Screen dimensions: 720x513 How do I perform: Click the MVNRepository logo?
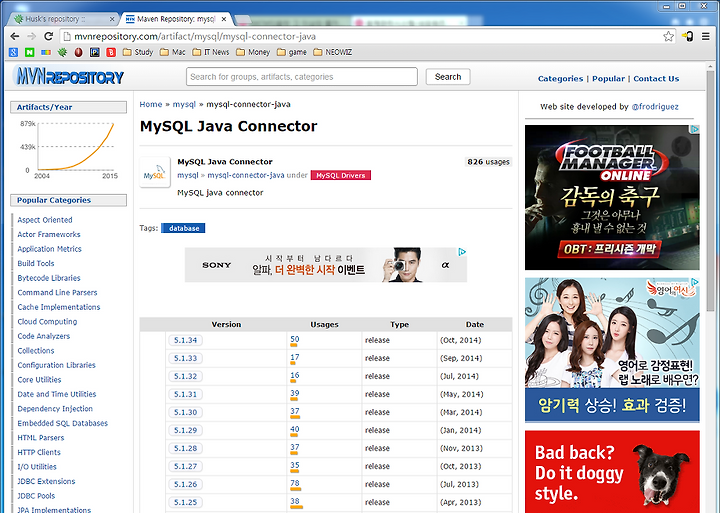coord(69,76)
